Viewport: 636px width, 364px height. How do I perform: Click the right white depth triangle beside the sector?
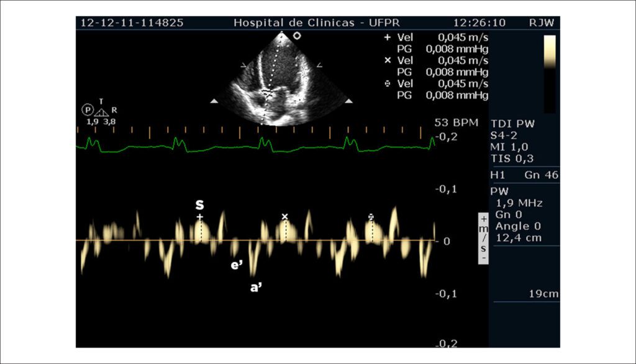click(348, 101)
